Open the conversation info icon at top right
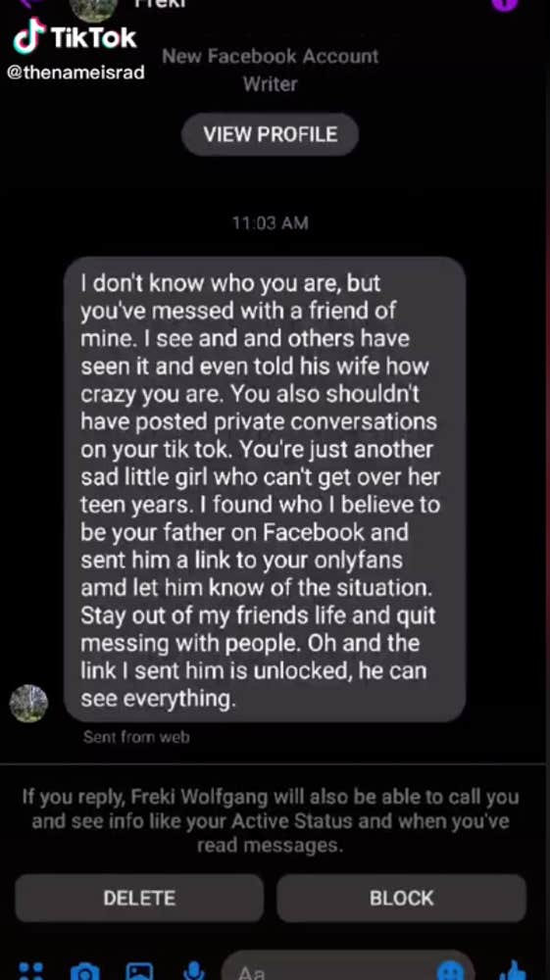 [x=504, y=4]
